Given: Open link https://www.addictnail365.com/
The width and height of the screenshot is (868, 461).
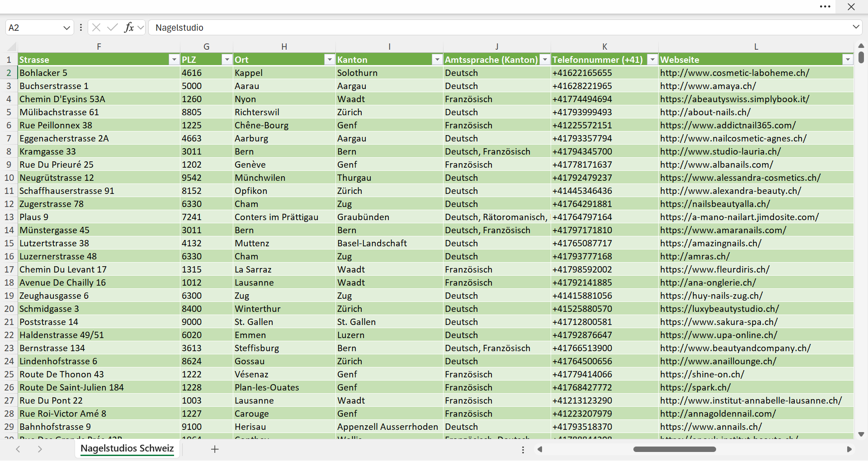Looking at the screenshot, I should [728, 125].
